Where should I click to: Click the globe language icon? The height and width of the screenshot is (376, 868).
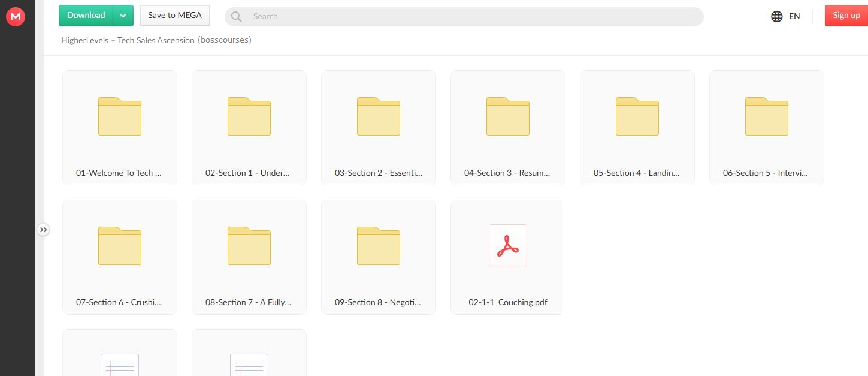click(x=777, y=16)
